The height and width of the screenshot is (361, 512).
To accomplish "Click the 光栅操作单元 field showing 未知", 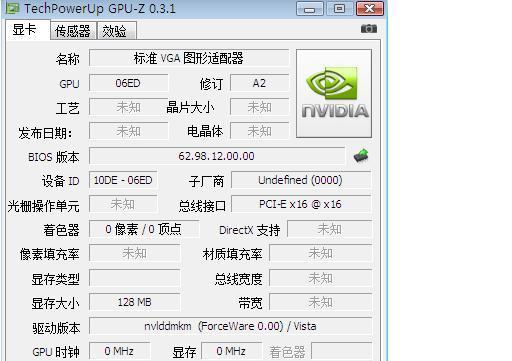I will (x=123, y=204).
